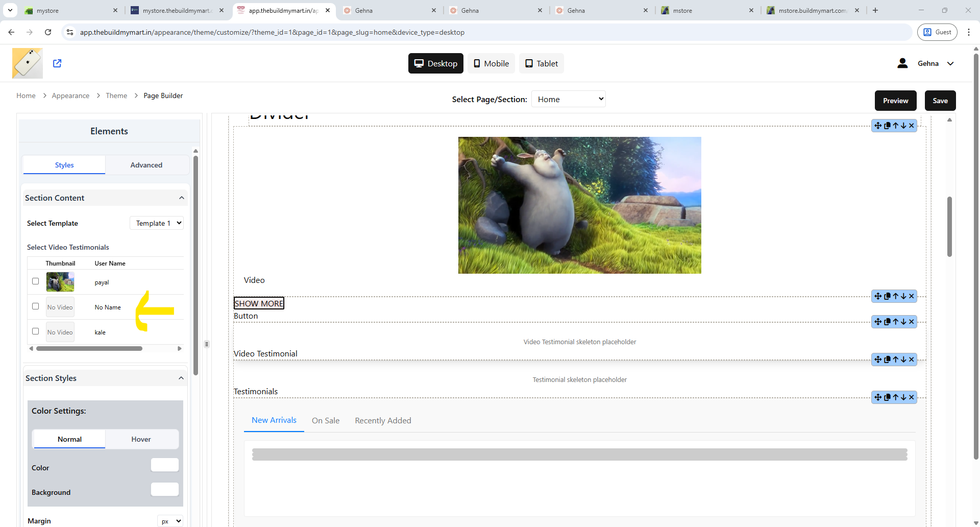
Task: Shift the Video Testimonial section up
Action: 895,322
